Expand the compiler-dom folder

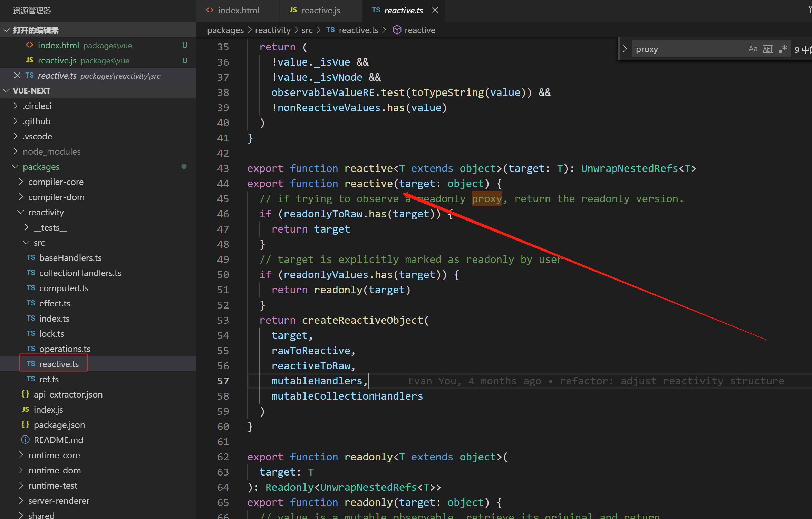98,197
